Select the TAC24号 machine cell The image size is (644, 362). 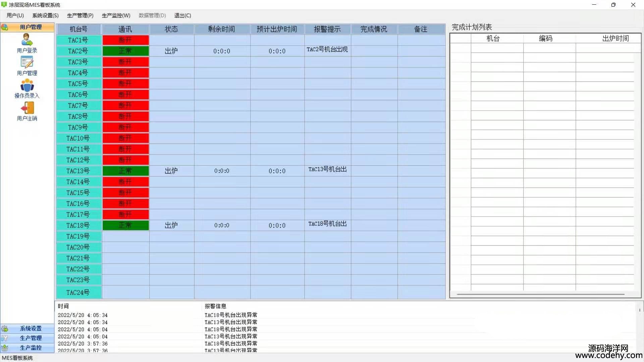coord(78,292)
